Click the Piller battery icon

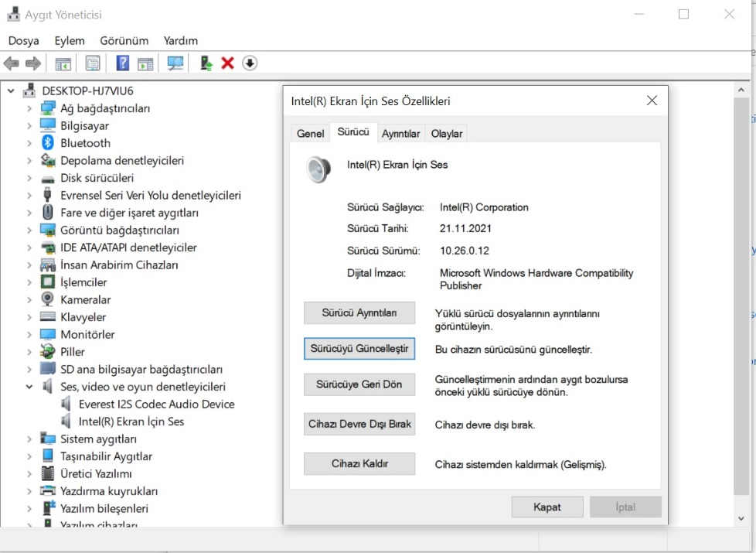pos(48,351)
